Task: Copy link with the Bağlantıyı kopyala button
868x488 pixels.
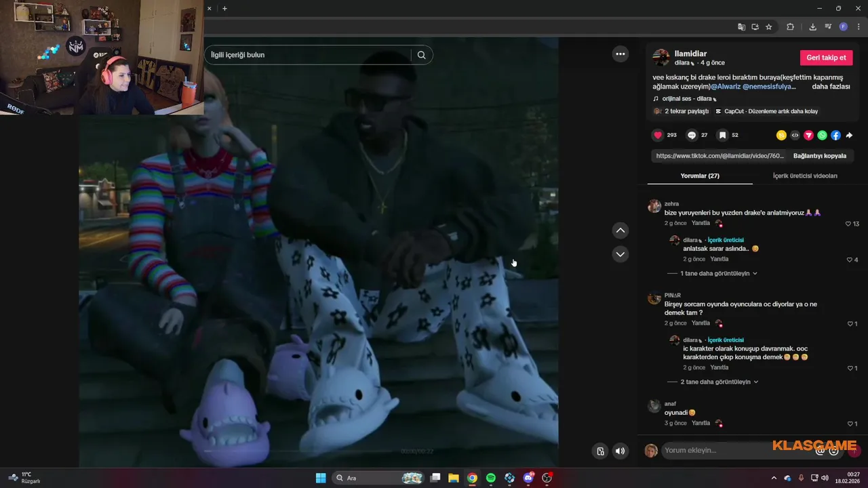Action: (819, 156)
